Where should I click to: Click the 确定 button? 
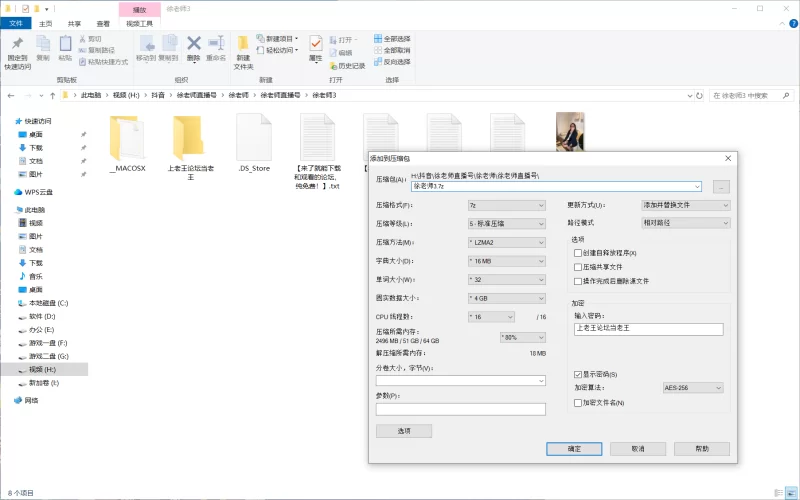(x=574, y=449)
